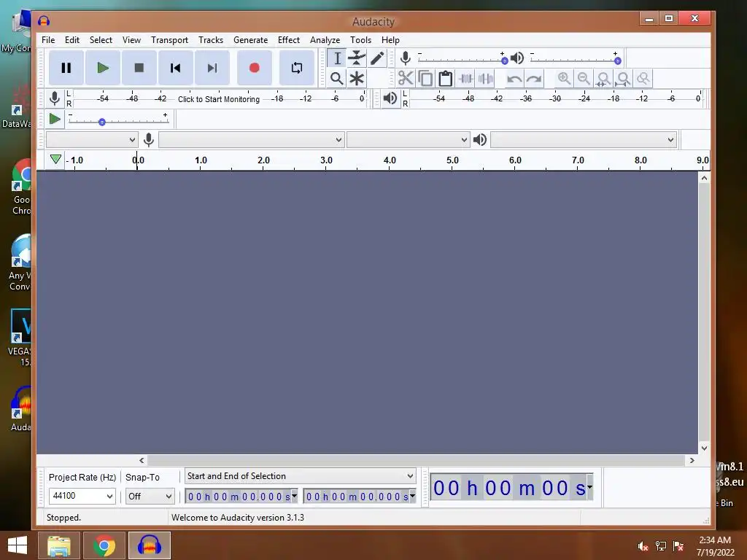Viewport: 747px width, 560px height.
Task: Open the Analyze menu
Action: tap(325, 40)
